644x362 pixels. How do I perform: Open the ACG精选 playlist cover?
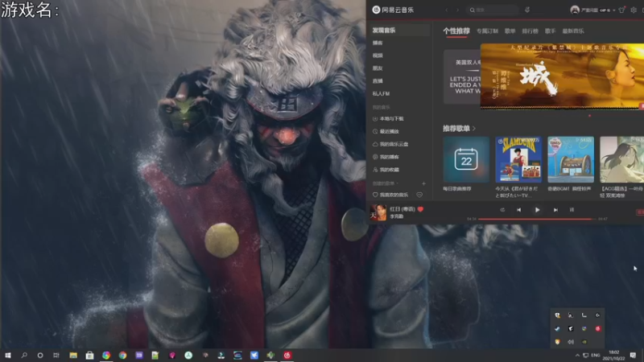pos(621,159)
